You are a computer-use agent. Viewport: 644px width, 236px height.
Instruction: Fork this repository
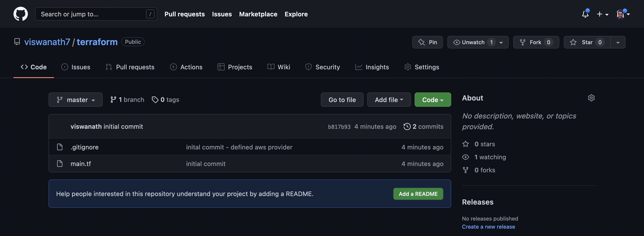(536, 42)
